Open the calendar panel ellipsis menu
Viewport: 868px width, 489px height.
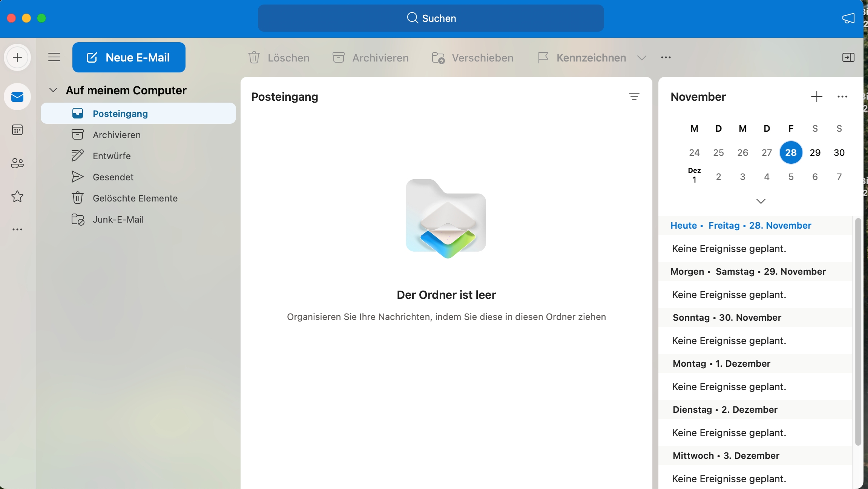(842, 97)
